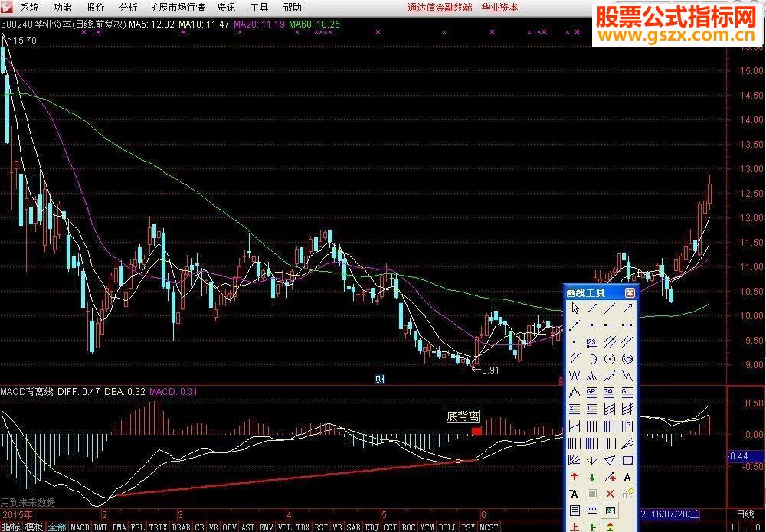Select the speed resistance angle lines tool

coord(628,442)
